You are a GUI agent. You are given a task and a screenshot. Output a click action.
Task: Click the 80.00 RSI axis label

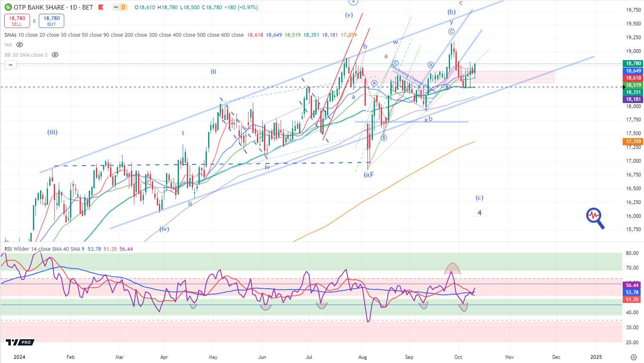[633, 253]
